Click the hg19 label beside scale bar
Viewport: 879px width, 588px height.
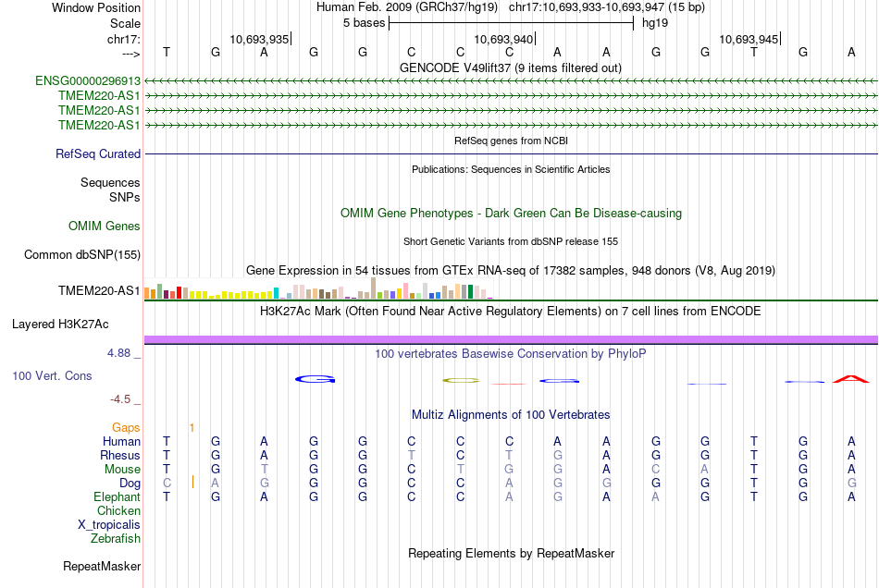tap(655, 23)
